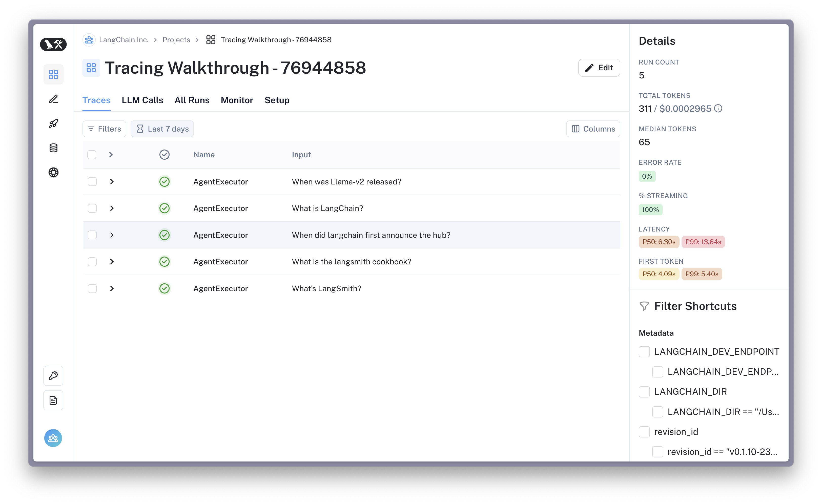This screenshot has height=504, width=822.
Task: Click the P50: 6.30s latency badge
Action: coord(659,242)
